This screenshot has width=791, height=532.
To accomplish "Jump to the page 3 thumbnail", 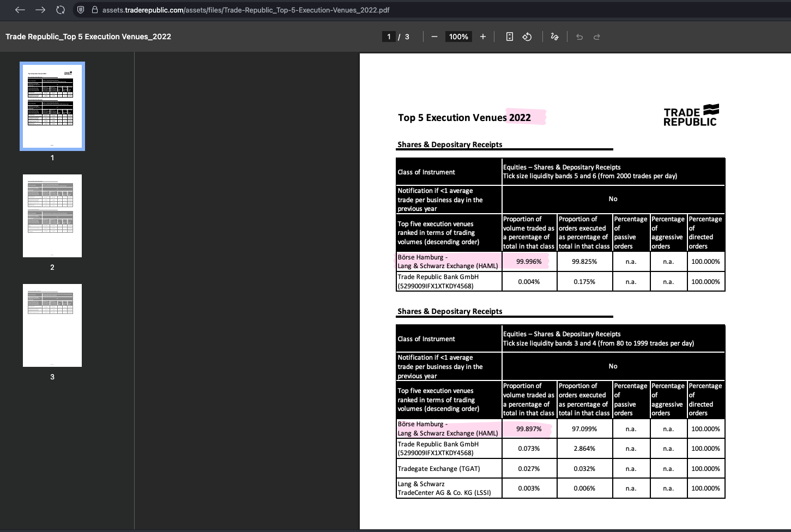I will click(52, 325).
